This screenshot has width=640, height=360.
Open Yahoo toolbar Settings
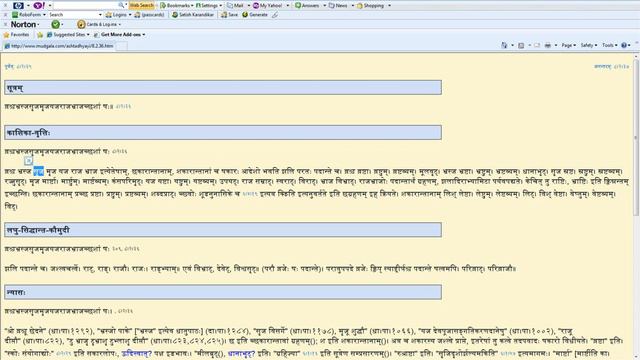(207, 6)
